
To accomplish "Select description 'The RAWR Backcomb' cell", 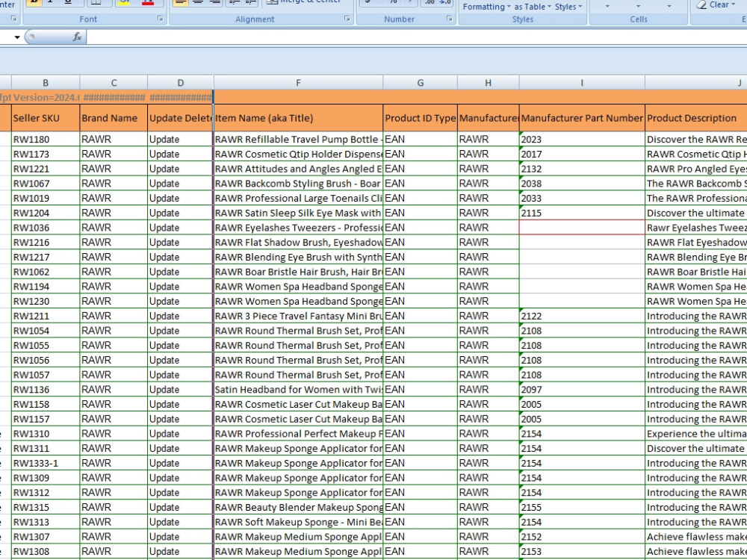I will coord(696,184).
